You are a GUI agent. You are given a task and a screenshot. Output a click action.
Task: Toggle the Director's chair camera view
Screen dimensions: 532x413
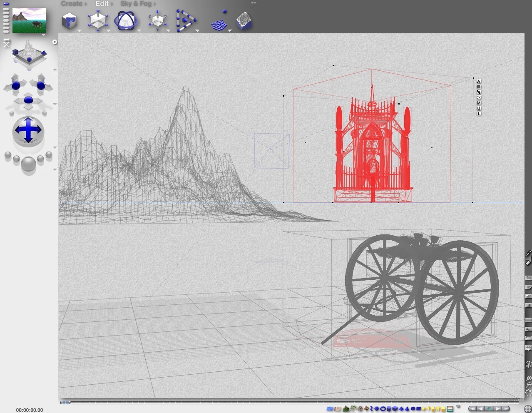point(7,42)
